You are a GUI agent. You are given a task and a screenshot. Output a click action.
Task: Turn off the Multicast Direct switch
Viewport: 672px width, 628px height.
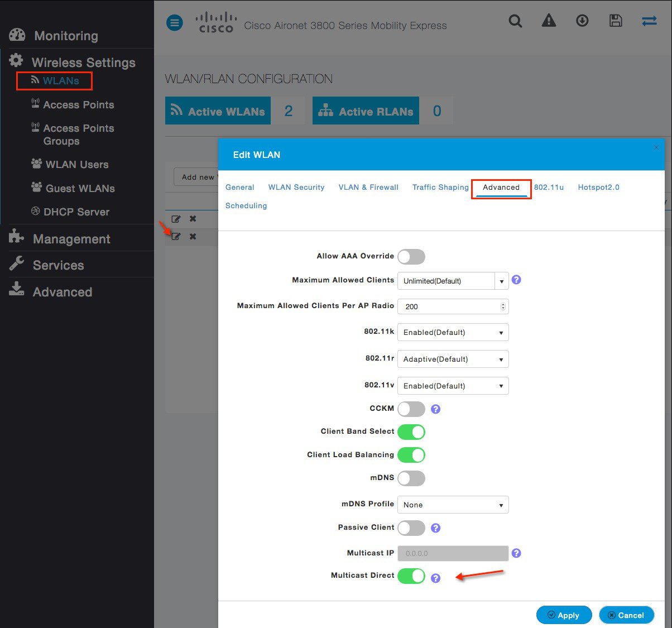point(411,576)
